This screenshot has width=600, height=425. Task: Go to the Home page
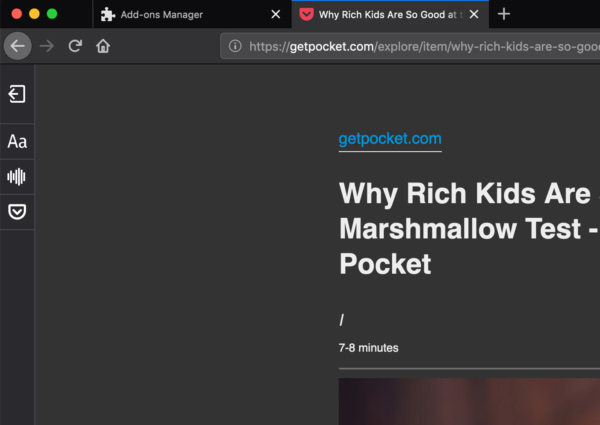[x=103, y=46]
